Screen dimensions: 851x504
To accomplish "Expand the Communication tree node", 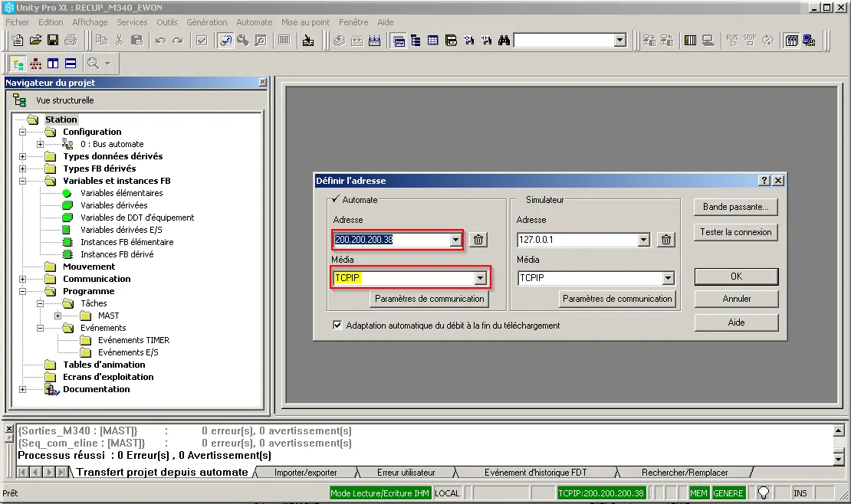I will (22, 279).
